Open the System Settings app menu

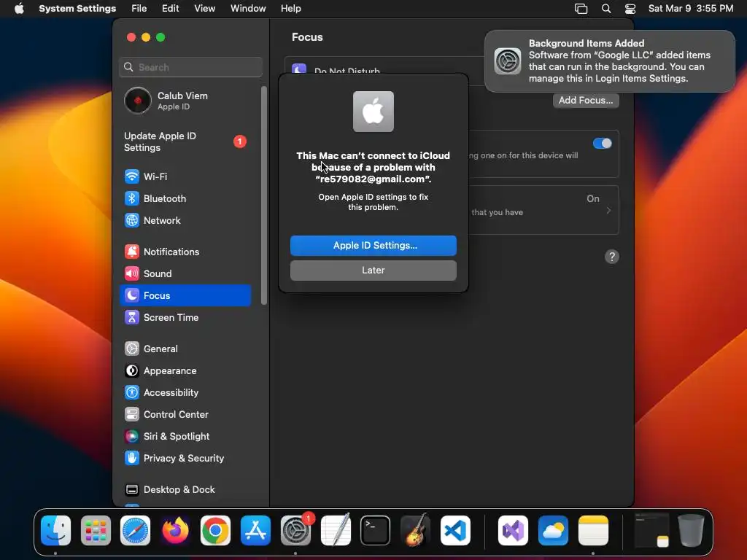[77, 9]
